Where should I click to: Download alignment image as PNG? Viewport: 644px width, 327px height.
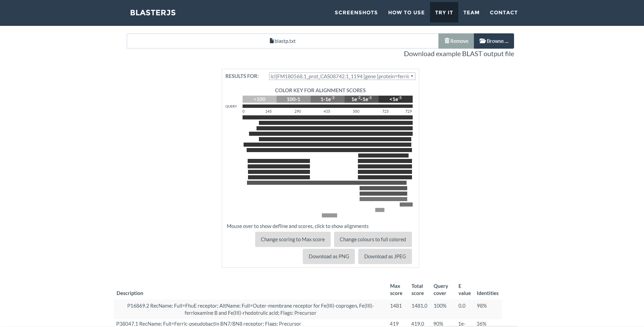pyautogui.click(x=329, y=257)
